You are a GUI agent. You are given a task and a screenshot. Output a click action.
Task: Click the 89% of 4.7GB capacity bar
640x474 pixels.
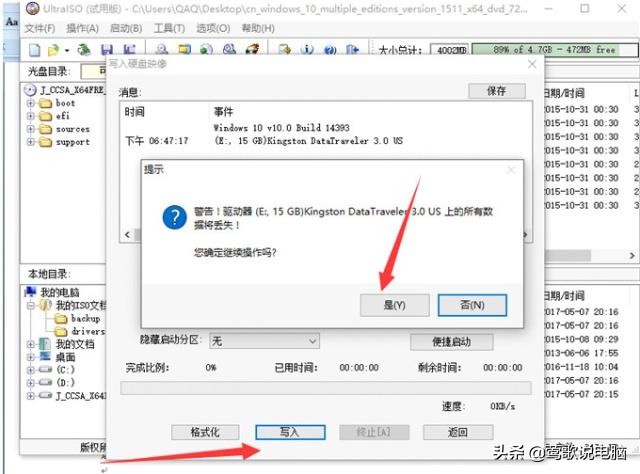point(555,50)
